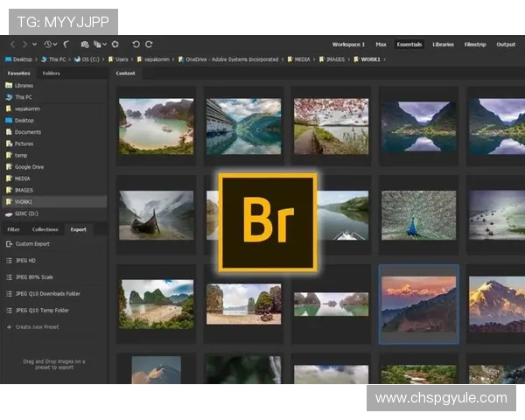525x420 pixels.
Task: Expand chevron after Desktop in breadcrumb
Action: click(36, 59)
